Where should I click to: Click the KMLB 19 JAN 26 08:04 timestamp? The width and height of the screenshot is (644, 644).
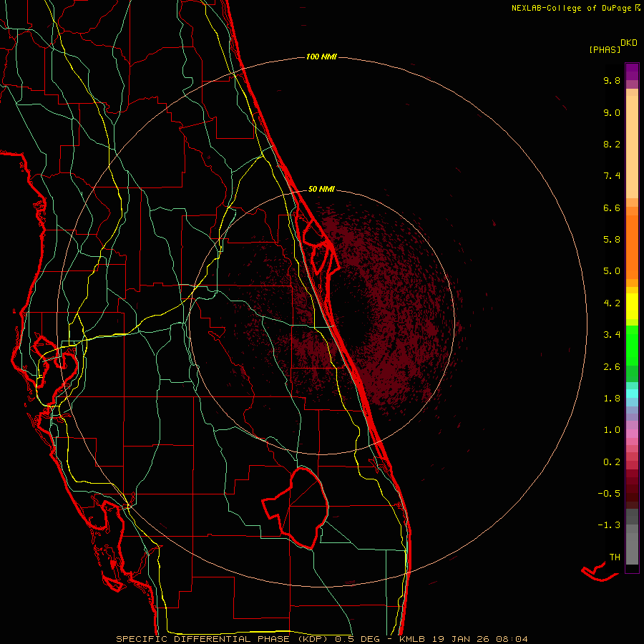pos(463,639)
